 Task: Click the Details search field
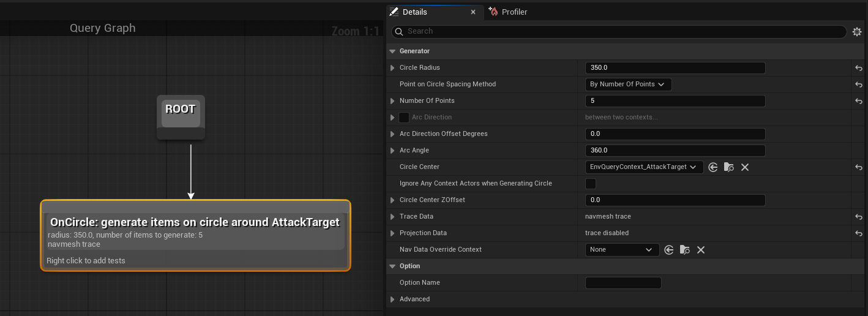(619, 31)
